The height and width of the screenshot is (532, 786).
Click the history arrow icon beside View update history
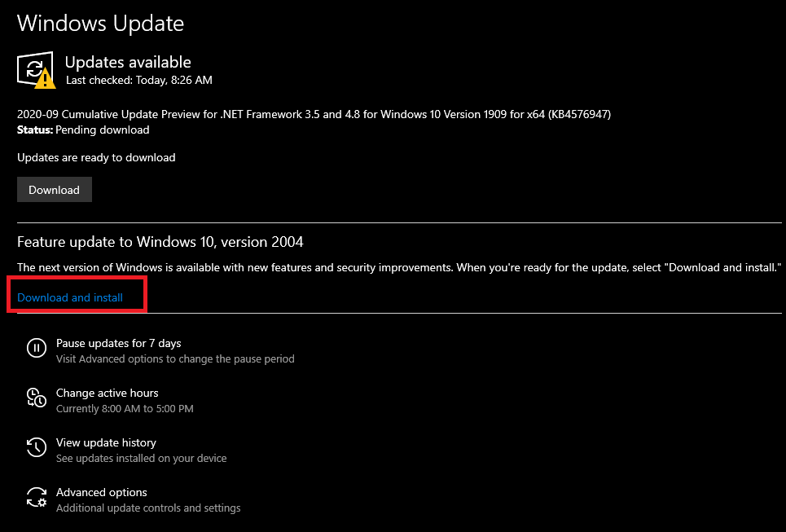37,447
